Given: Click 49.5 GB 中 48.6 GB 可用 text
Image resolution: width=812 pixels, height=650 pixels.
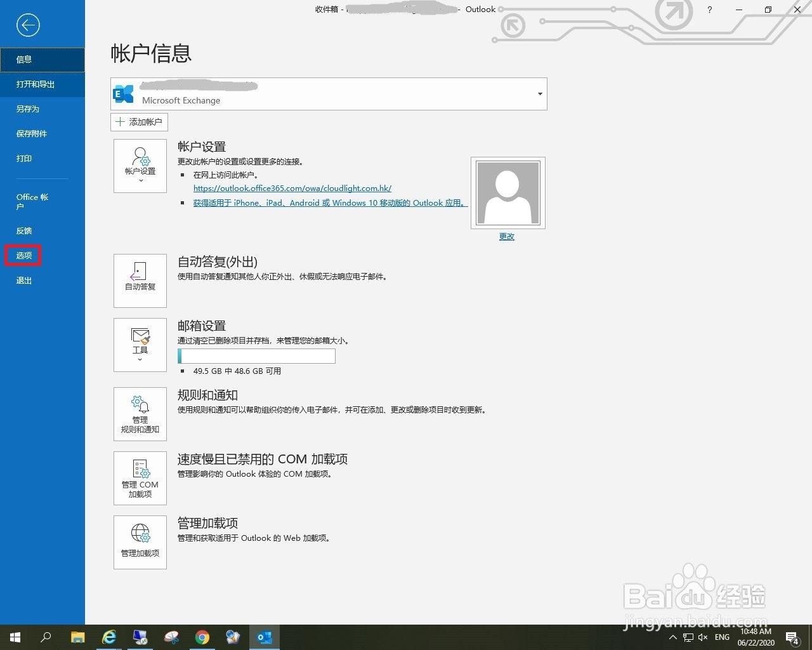Looking at the screenshot, I should pos(237,371).
